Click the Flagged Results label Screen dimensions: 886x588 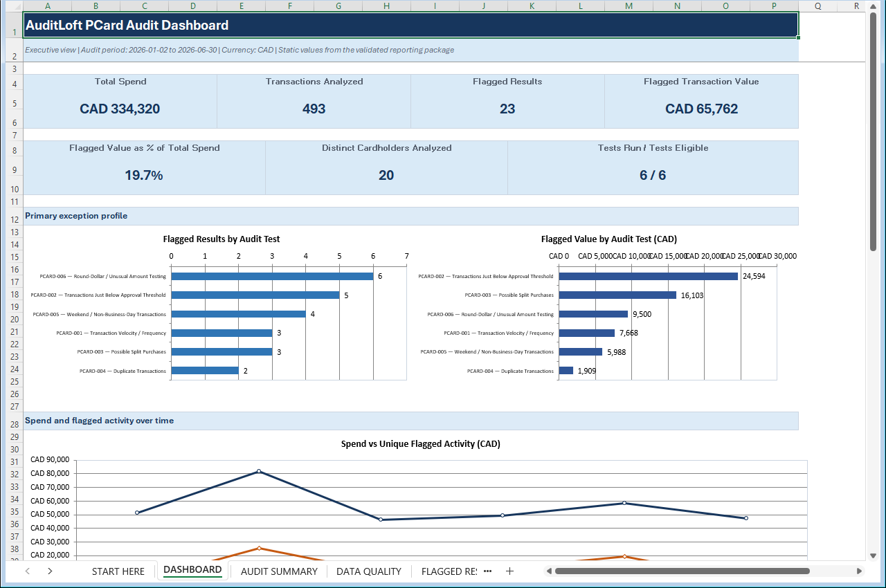[x=507, y=82]
